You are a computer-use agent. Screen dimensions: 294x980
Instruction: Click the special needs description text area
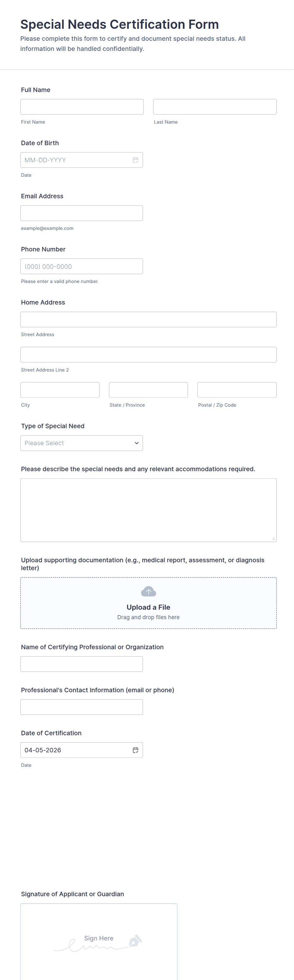pos(148,510)
